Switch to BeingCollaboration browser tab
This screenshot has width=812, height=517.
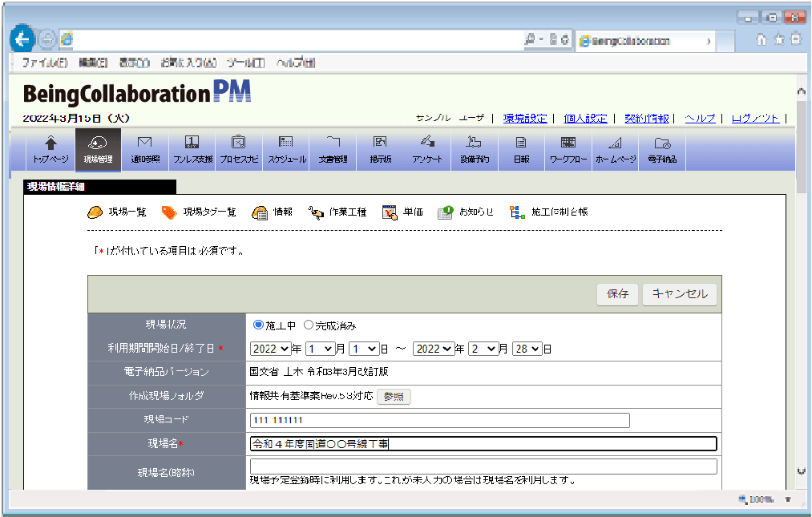click(x=645, y=41)
